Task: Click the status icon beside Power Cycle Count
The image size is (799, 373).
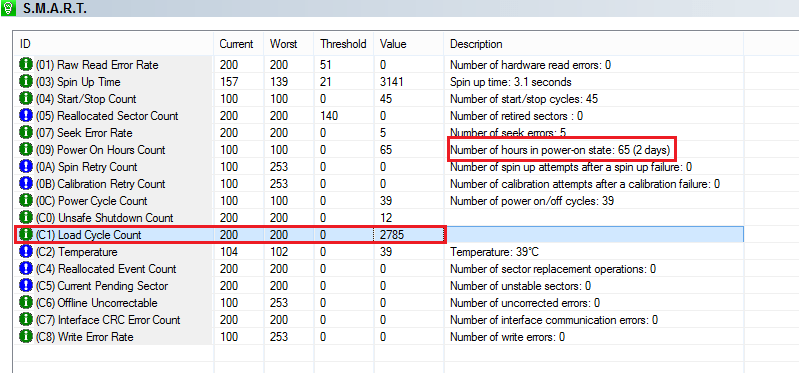Action: (x=25, y=201)
